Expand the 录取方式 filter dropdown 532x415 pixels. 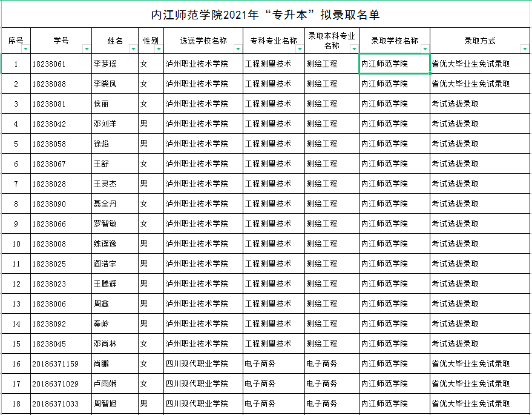524,49
